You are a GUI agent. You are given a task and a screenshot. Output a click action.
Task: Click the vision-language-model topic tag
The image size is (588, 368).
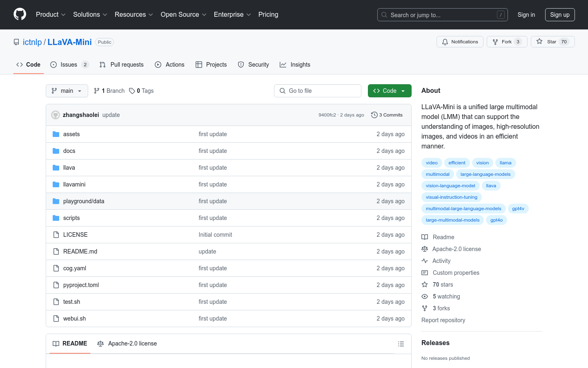(450, 186)
